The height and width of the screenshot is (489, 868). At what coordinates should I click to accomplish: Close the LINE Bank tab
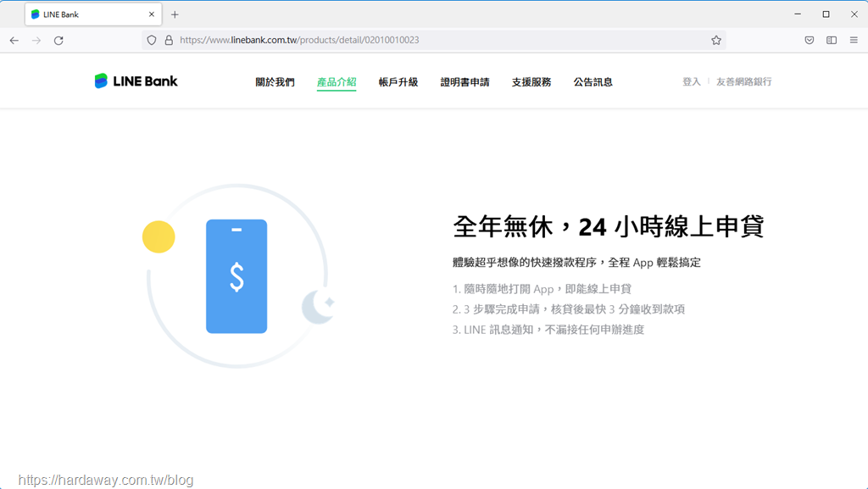152,14
